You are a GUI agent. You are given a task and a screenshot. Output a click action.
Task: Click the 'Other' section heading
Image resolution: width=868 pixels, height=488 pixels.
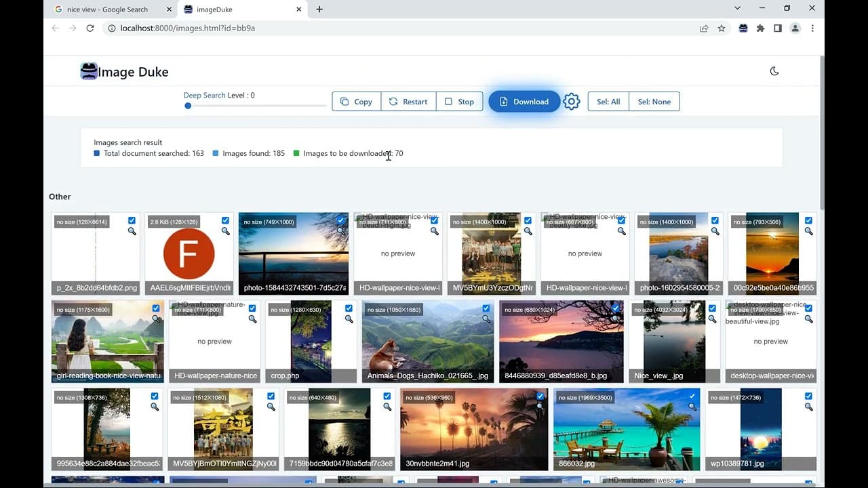coord(60,197)
